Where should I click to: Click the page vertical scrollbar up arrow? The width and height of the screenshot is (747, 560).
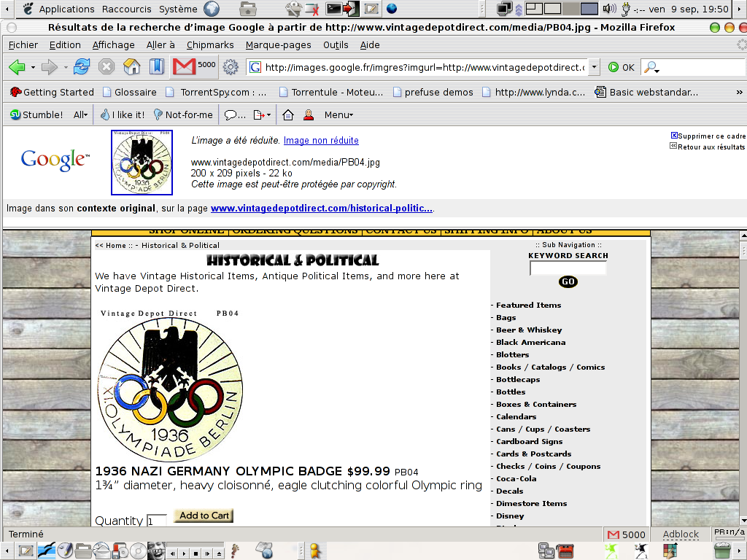(x=743, y=236)
